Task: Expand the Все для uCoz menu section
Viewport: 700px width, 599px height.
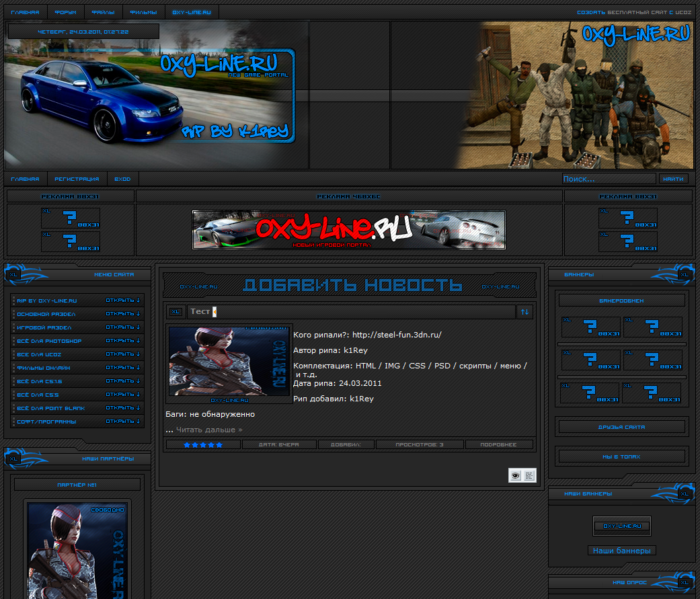Action: (77, 354)
